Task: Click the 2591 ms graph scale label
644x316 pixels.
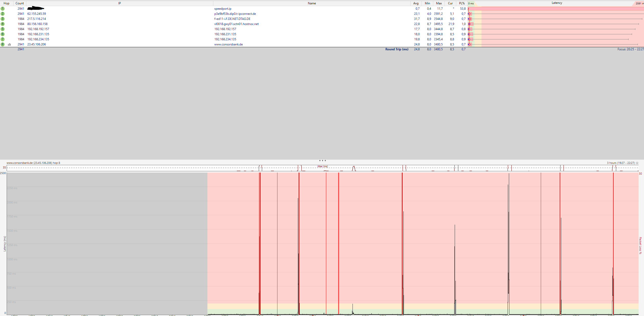Action: coord(639,3)
